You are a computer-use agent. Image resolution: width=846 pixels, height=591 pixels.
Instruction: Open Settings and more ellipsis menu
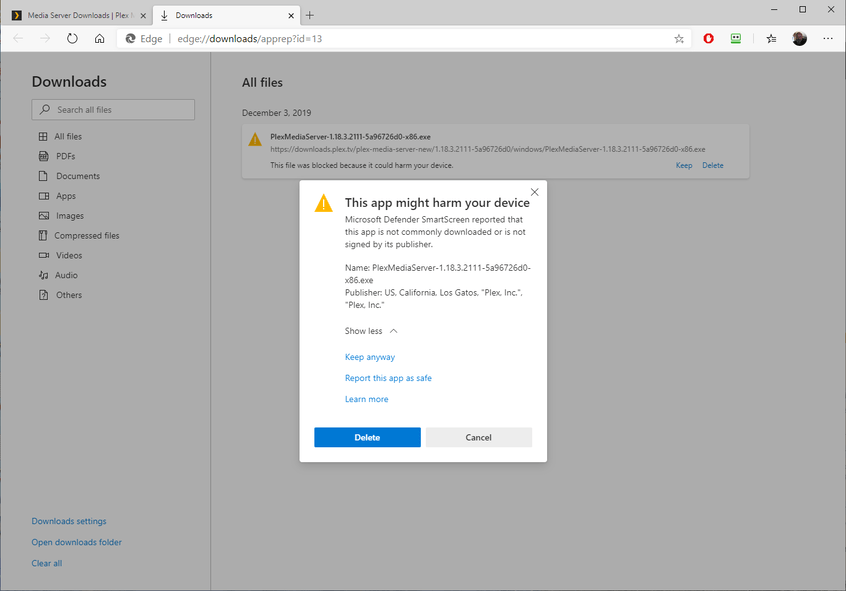828,38
